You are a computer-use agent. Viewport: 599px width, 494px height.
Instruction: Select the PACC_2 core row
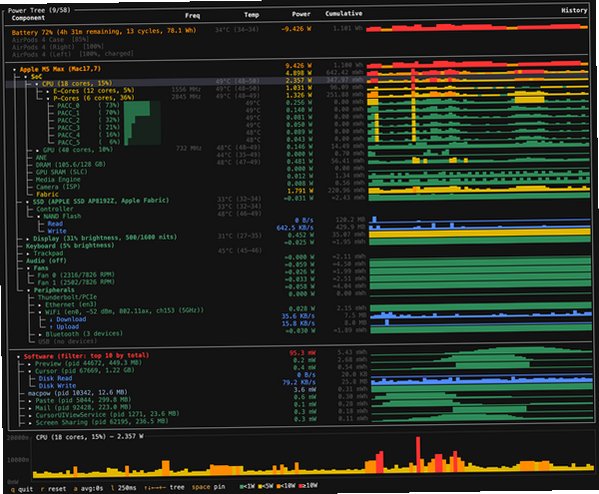click(x=89, y=120)
